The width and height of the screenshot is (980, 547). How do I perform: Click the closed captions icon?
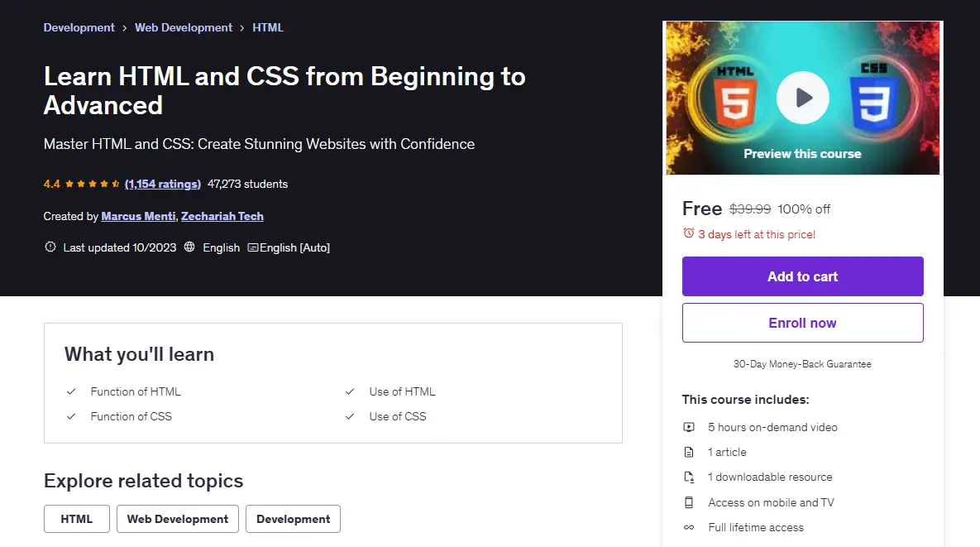pyautogui.click(x=252, y=247)
